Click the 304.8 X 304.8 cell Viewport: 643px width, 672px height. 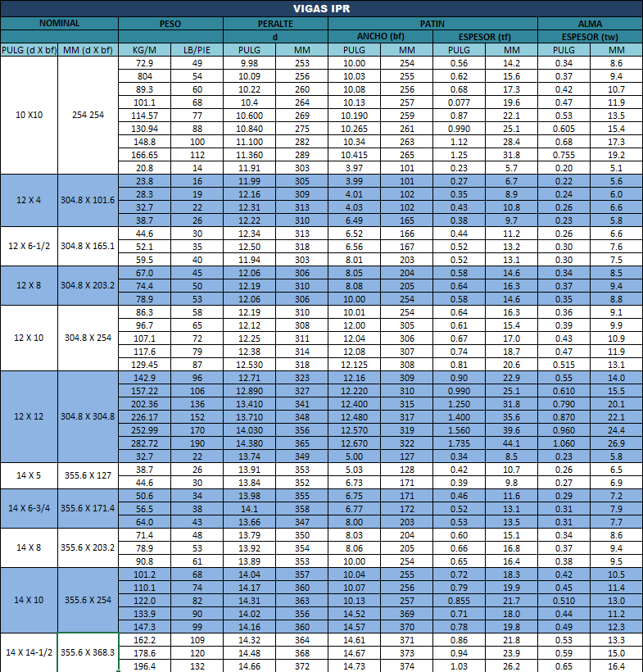pyautogui.click(x=88, y=416)
